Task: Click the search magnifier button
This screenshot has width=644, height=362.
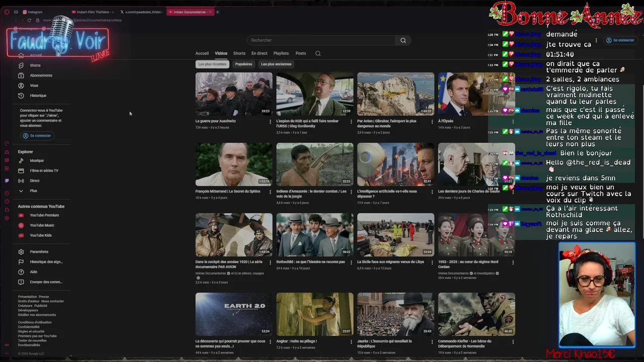Action: pos(403,40)
